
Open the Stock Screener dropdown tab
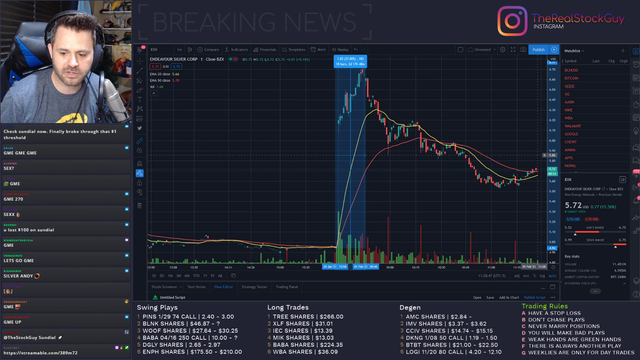click(x=166, y=287)
